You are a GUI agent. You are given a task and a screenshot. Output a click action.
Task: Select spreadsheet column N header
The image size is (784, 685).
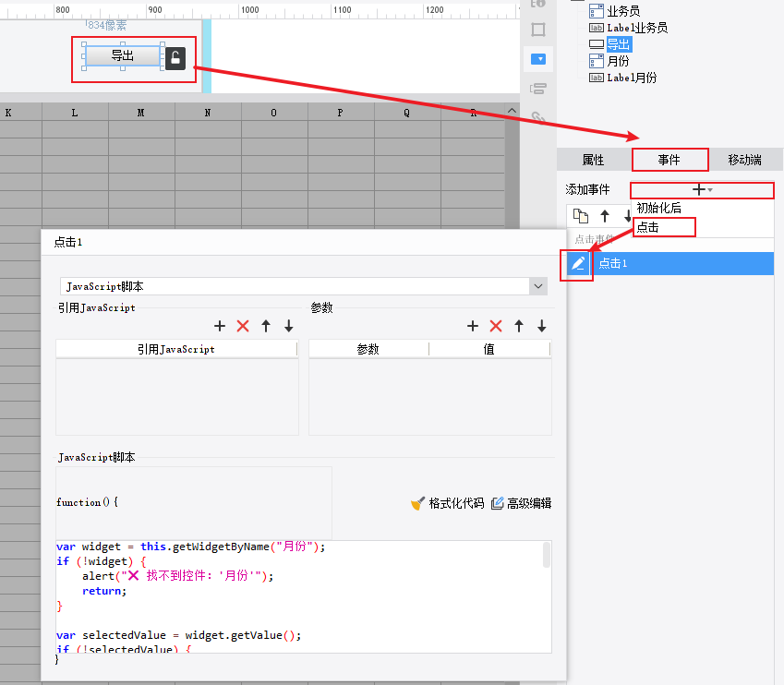click(208, 113)
